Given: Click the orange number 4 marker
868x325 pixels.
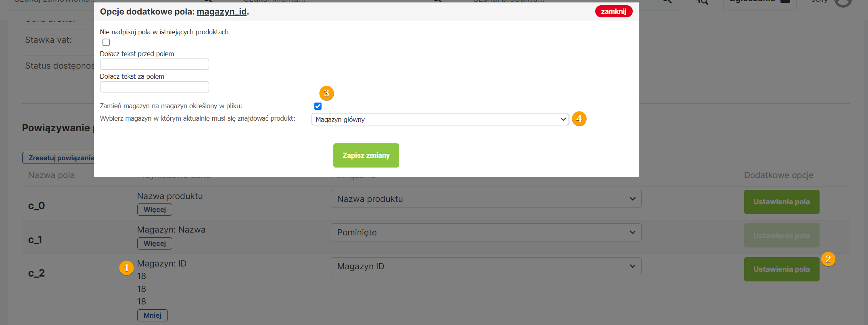Looking at the screenshot, I should click(579, 119).
